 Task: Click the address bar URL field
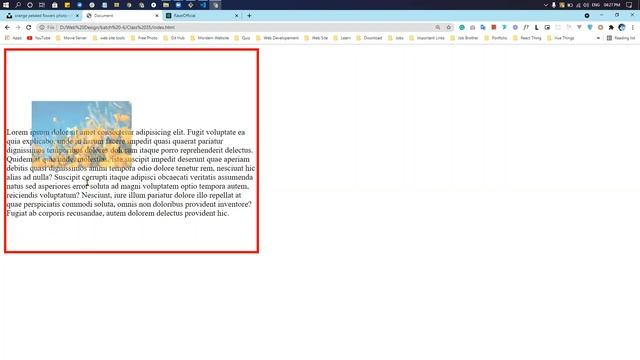pyautogui.click(x=245, y=27)
